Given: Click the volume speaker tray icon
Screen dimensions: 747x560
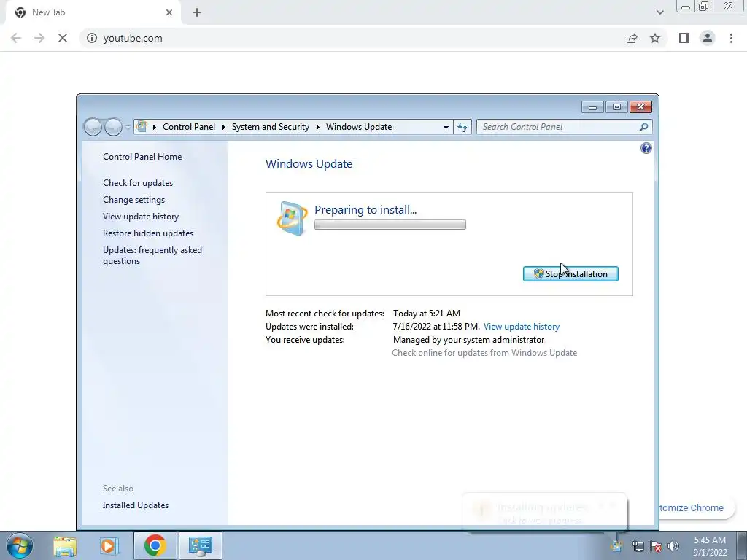Looking at the screenshot, I should click(673, 547).
